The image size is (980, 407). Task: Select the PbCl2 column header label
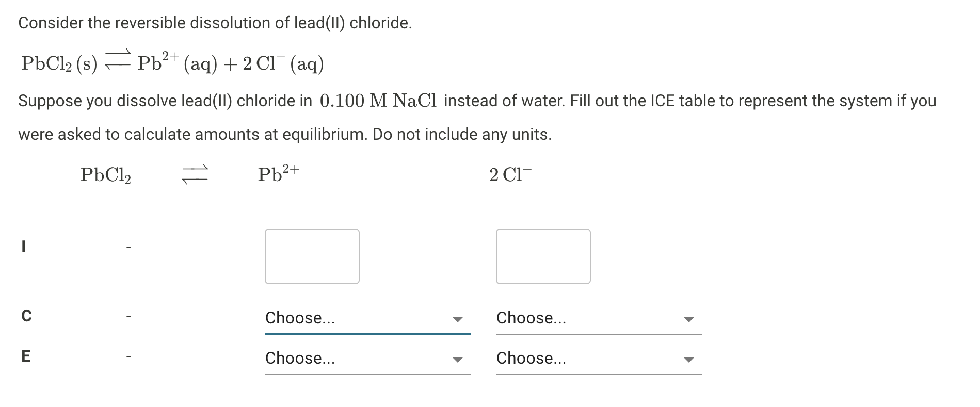point(105,174)
